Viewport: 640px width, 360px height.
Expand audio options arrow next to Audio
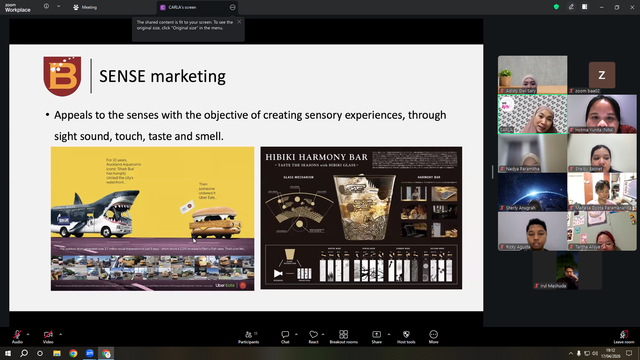coord(28,334)
